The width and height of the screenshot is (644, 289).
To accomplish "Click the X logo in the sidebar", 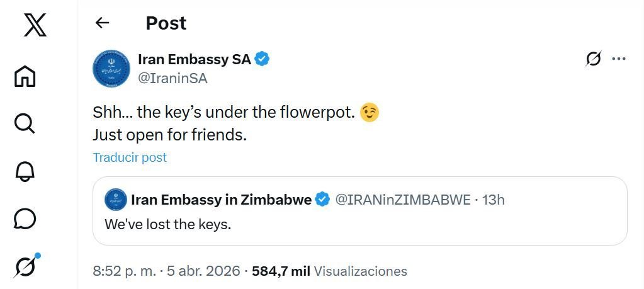I will 35,25.
